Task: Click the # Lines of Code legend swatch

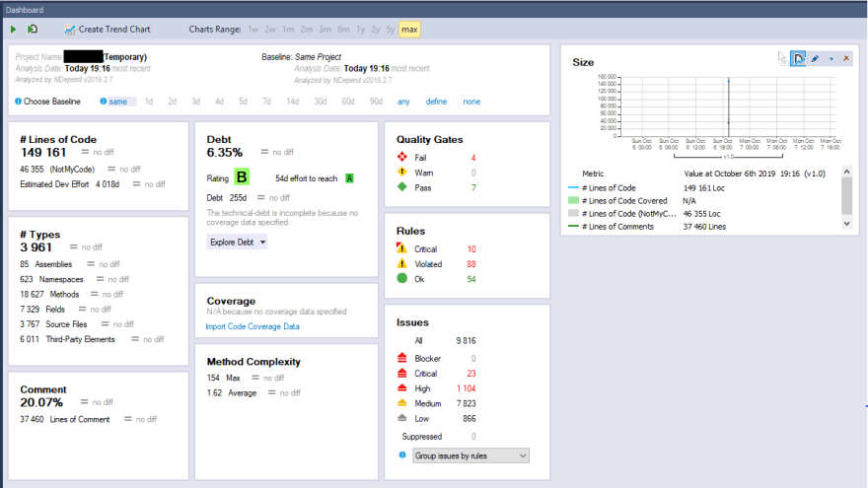Action: click(x=573, y=188)
